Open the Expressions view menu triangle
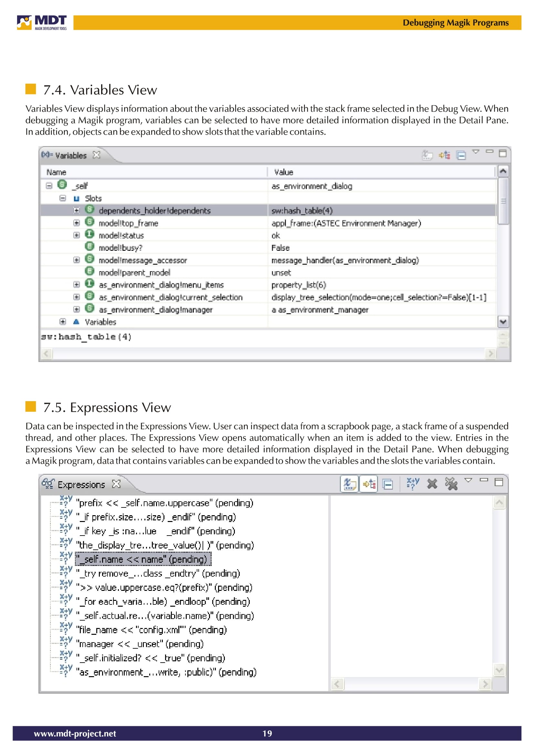Image resolution: width=535 pixels, height=756 pixels. [468, 481]
